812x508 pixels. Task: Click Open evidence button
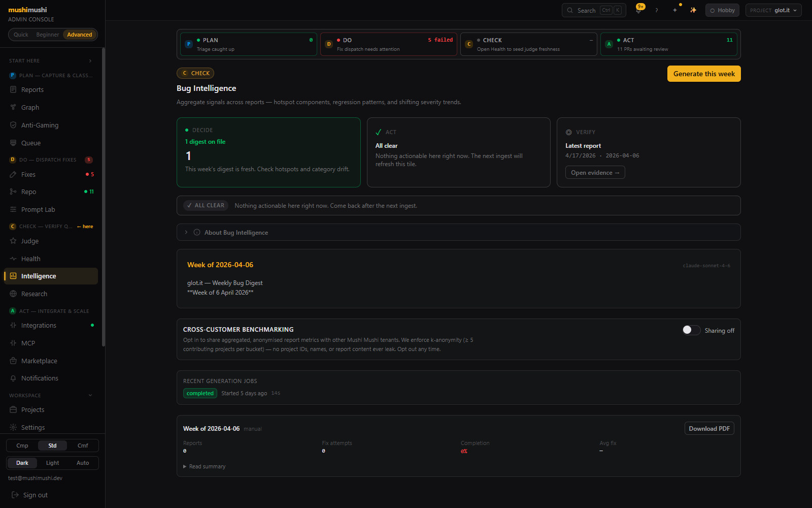coord(595,173)
